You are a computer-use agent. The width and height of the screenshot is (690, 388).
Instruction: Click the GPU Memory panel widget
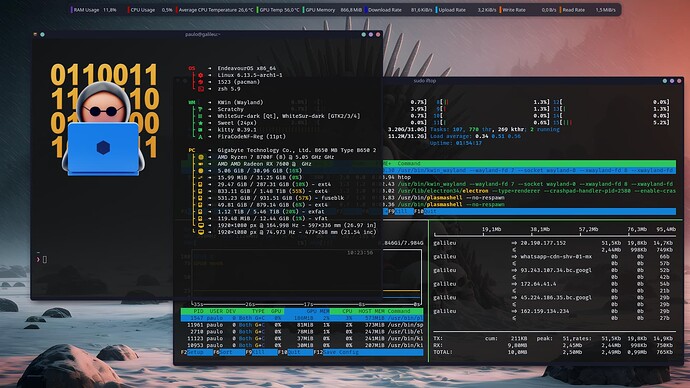tap(333, 10)
